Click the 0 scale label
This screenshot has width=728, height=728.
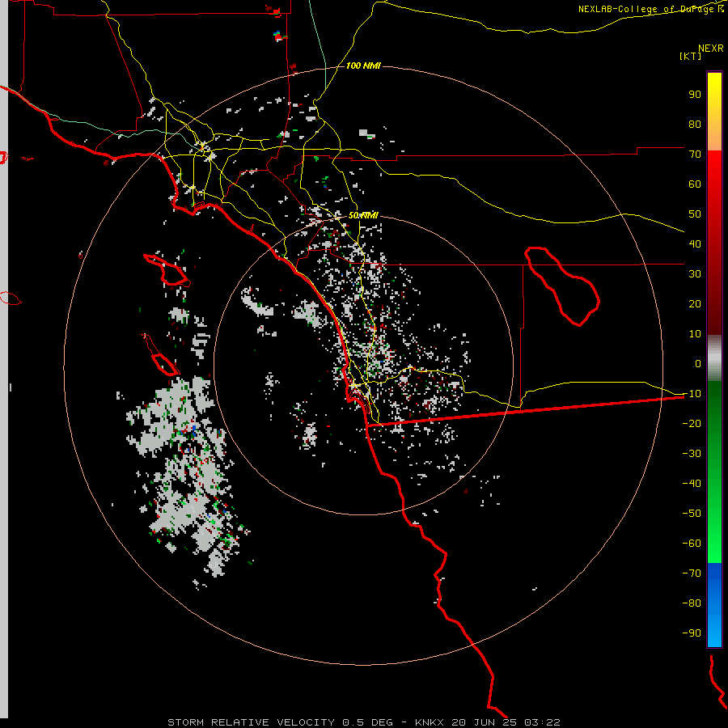coord(698,364)
